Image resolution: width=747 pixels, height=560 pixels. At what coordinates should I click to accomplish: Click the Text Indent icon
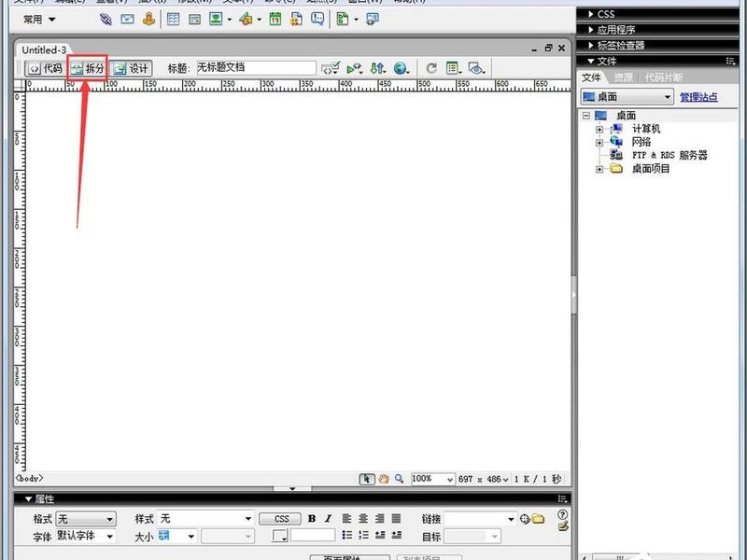coord(396,535)
